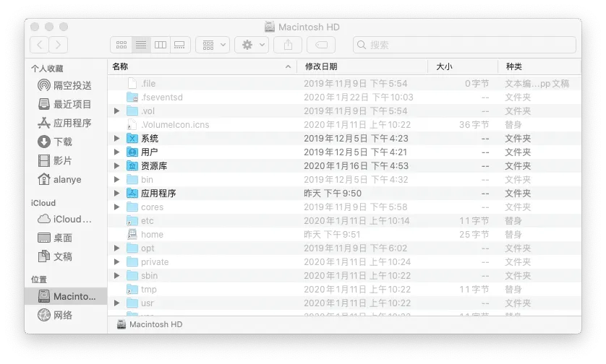
Task: Click Macintosh HD in the path bar
Action: [x=150, y=324]
